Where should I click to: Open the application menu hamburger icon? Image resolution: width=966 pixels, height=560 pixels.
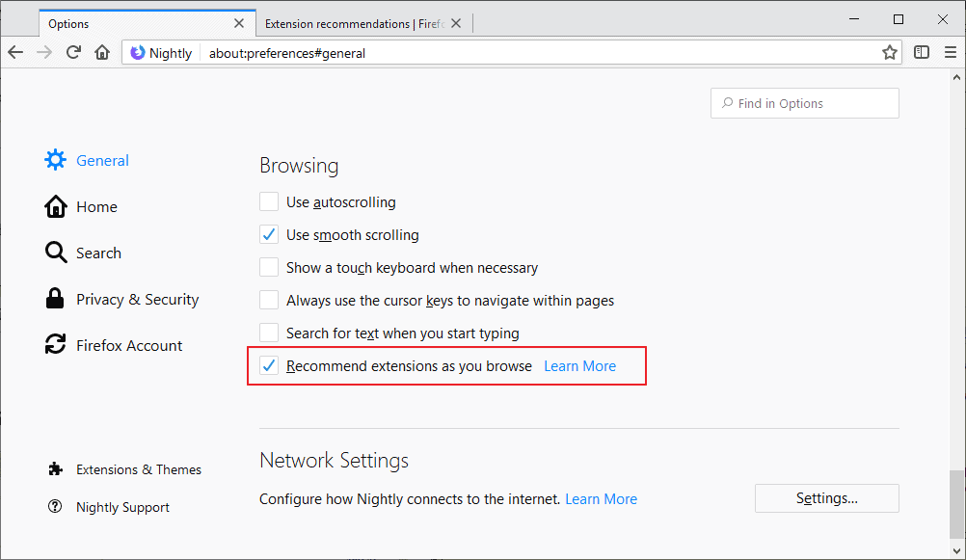click(951, 53)
